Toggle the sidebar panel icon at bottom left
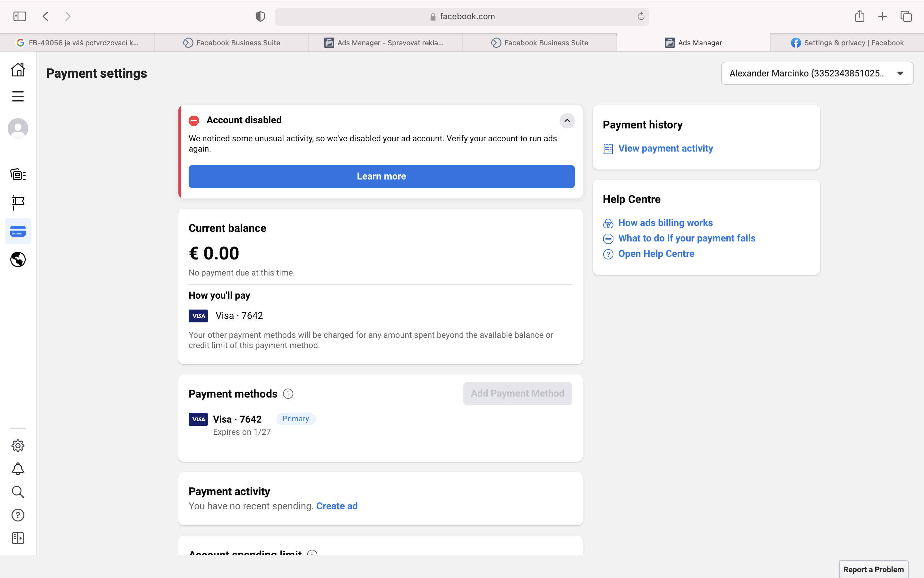Screen dimensions: 924x578 click(x=18, y=538)
